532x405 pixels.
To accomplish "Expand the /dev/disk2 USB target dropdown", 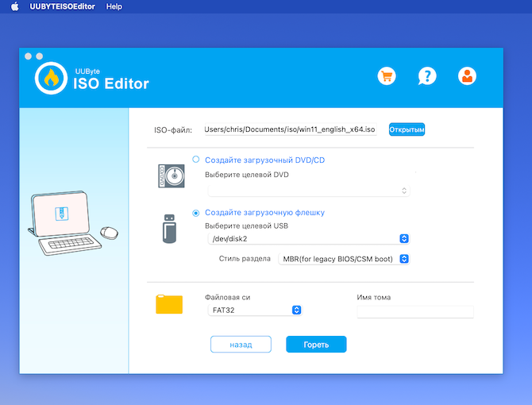I will click(x=309, y=238).
